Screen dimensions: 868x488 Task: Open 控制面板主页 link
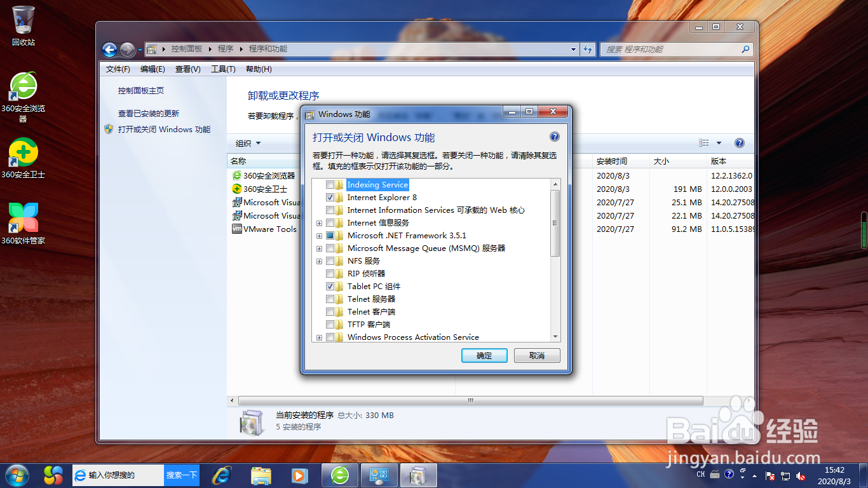(x=141, y=91)
